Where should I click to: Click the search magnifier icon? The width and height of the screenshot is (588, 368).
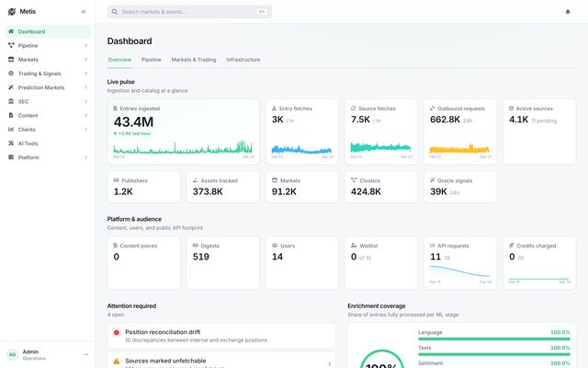[114, 12]
